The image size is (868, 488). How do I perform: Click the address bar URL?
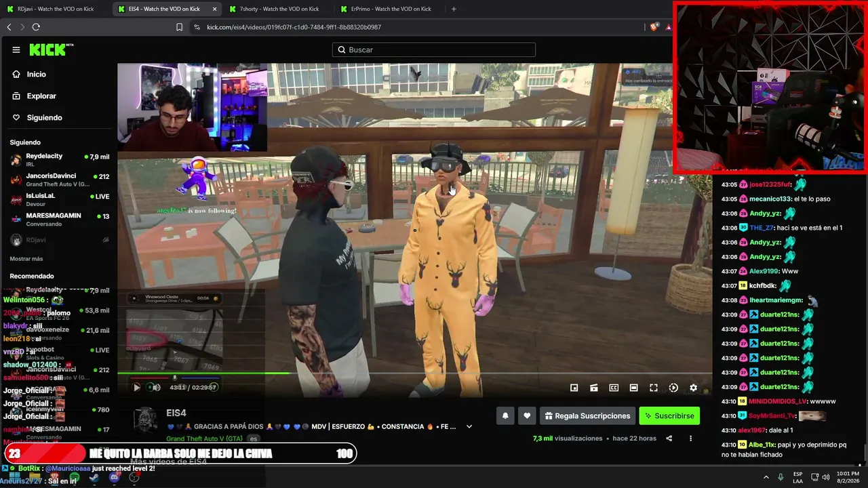(294, 27)
